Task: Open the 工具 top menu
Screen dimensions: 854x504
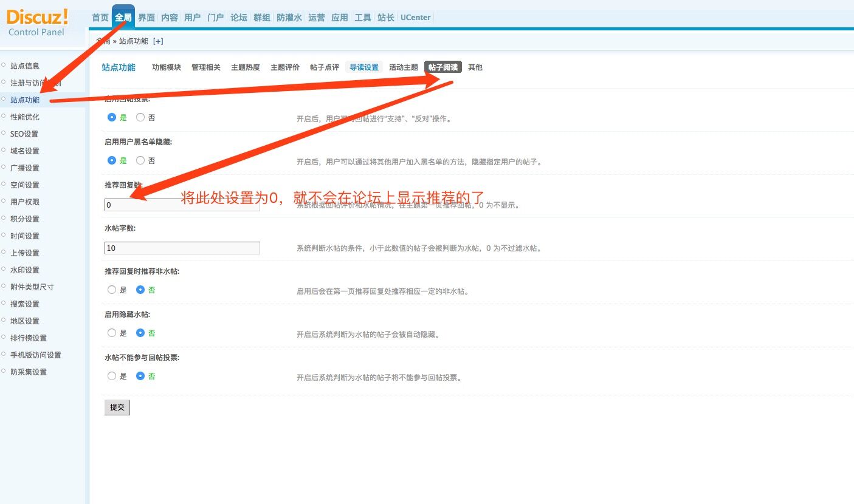Action: pos(362,18)
